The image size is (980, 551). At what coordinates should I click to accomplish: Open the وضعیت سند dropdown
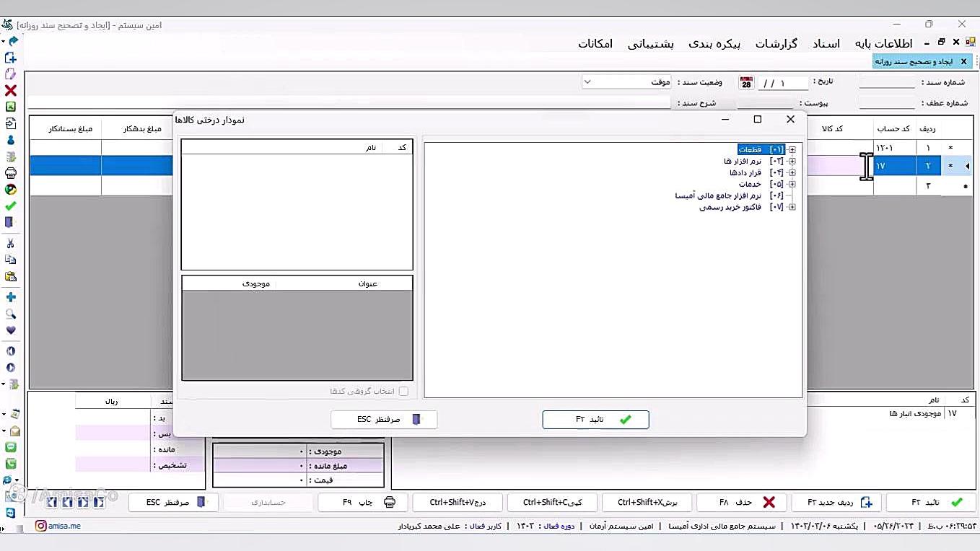coord(626,82)
